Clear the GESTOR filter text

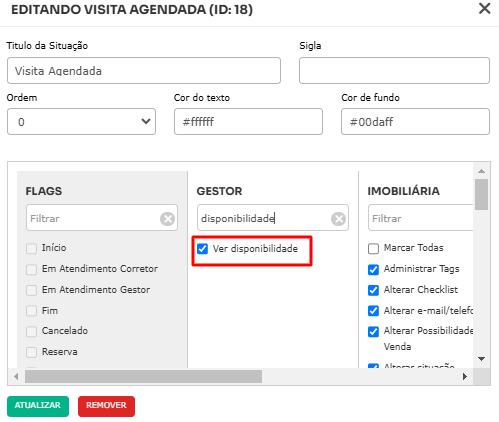tap(338, 219)
